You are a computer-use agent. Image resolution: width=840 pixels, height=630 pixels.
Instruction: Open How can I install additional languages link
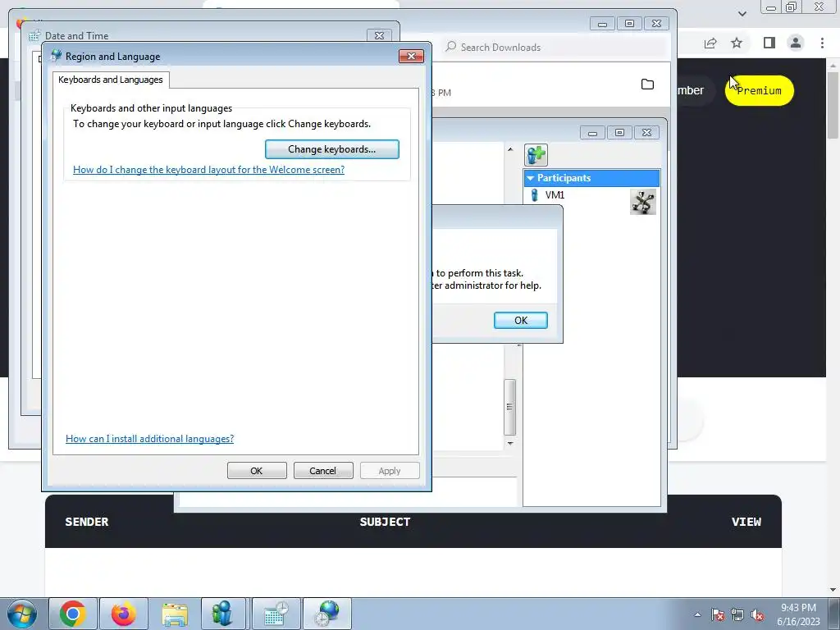tap(149, 439)
